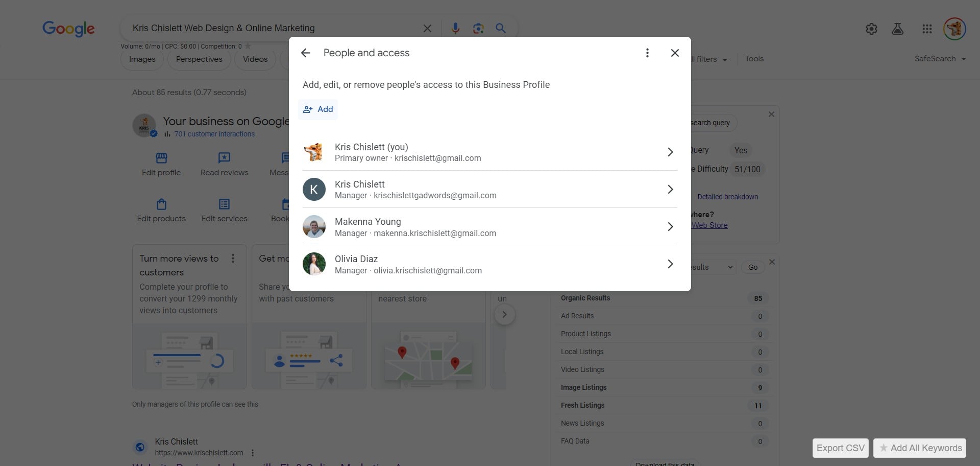Open the Quick settings gear icon
The image size is (980, 466).
click(871, 29)
